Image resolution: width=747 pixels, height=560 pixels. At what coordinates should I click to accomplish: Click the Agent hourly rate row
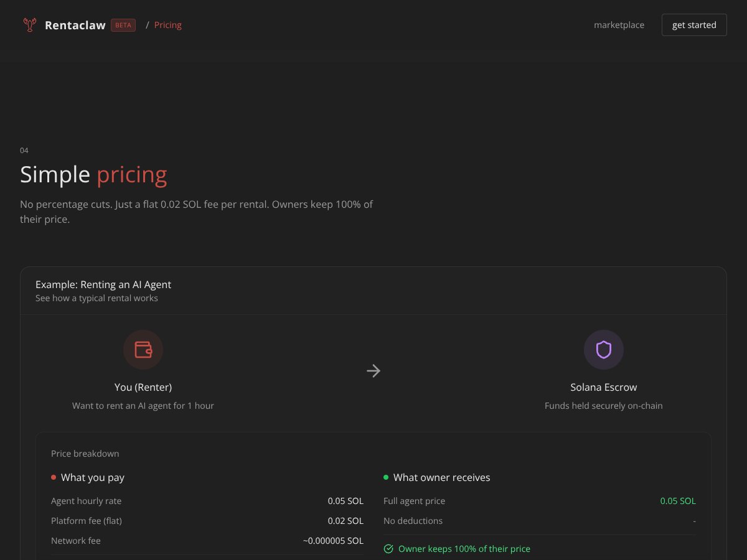pyautogui.click(x=86, y=501)
